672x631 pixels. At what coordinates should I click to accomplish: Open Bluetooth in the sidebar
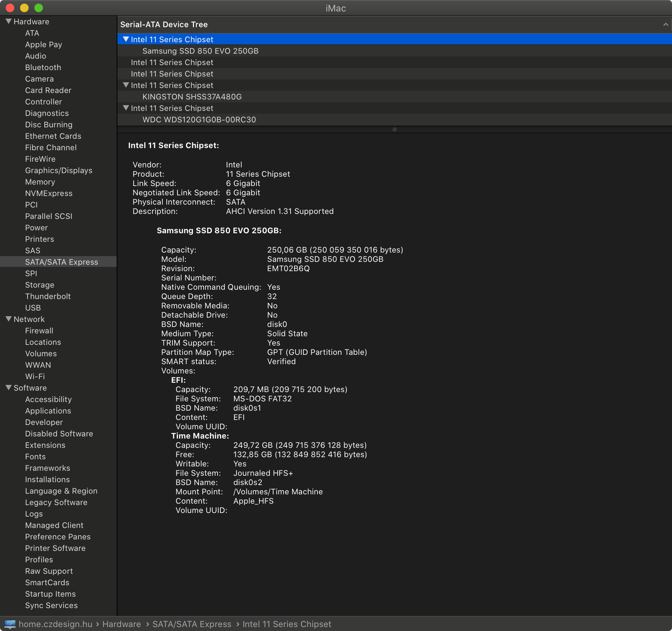pyautogui.click(x=43, y=67)
